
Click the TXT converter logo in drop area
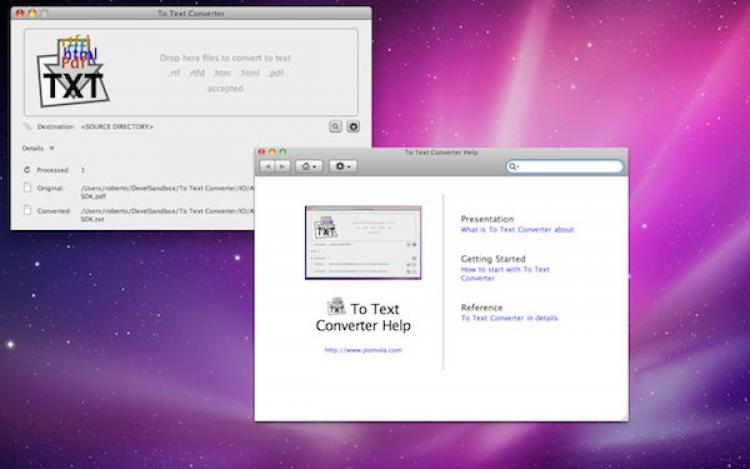pos(73,71)
